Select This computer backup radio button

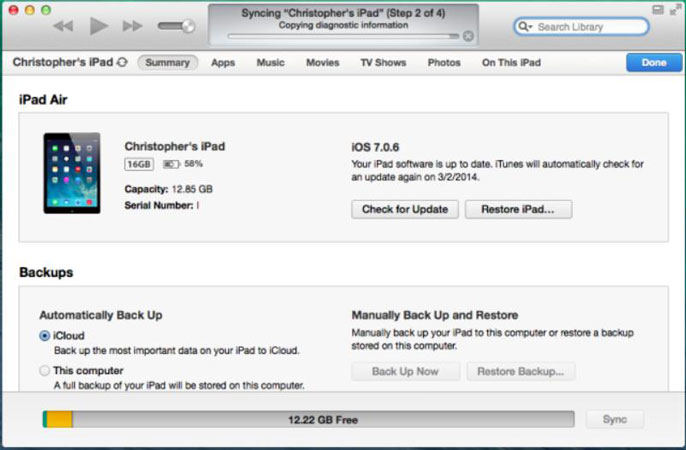coord(45,370)
